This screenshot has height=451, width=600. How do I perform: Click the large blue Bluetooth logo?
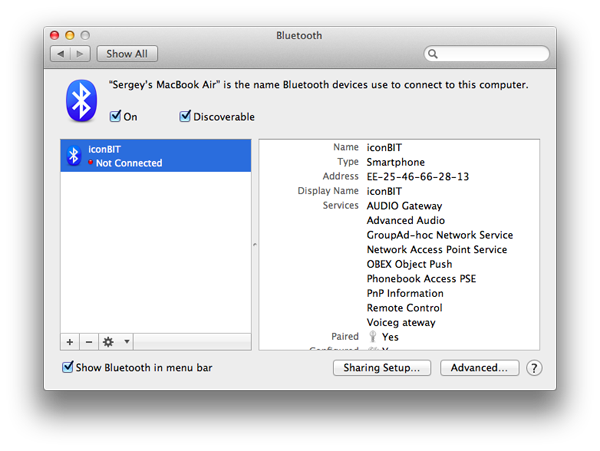click(82, 101)
